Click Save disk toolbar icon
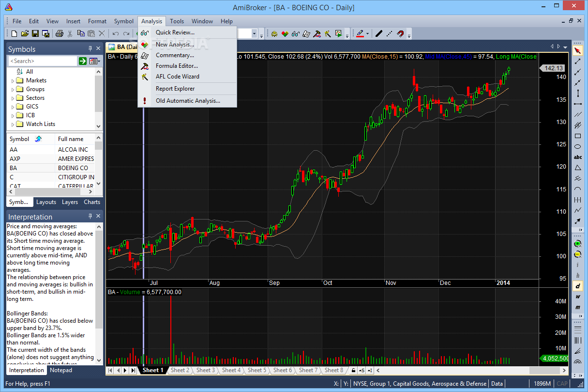 pos(35,33)
